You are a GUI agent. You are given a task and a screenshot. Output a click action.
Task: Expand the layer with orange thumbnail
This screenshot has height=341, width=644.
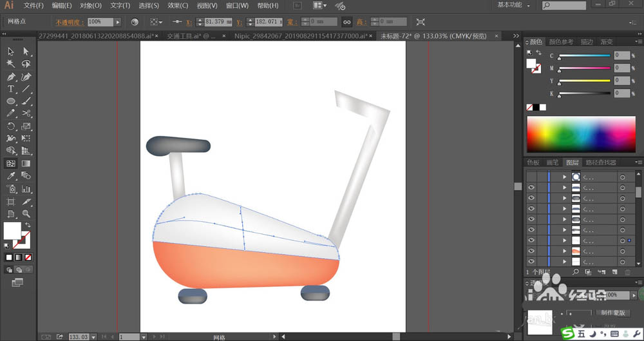tap(565, 251)
